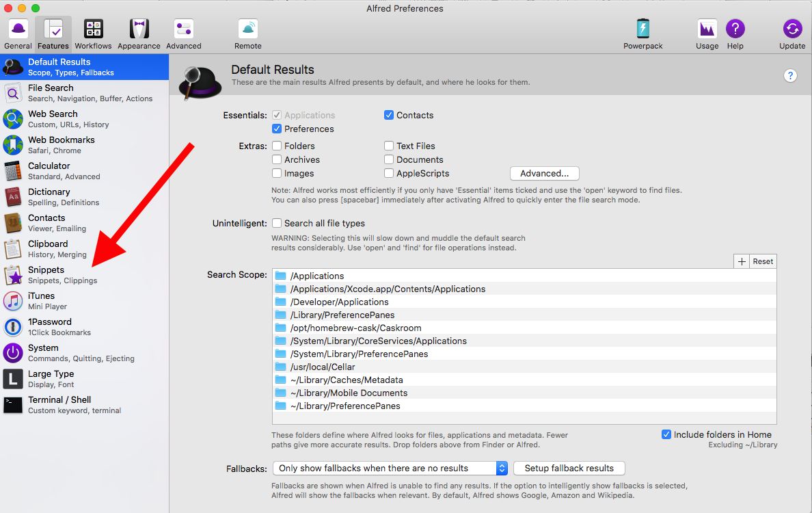Disable the Contacts essentials checkbox
The height and width of the screenshot is (513, 812).
[x=389, y=115]
